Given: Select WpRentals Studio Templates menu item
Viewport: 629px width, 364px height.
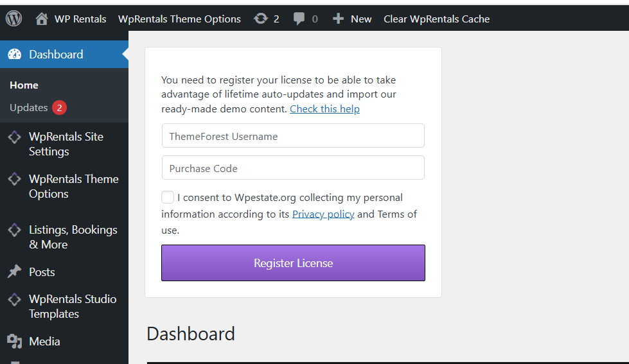Looking at the screenshot, I should tap(73, 306).
